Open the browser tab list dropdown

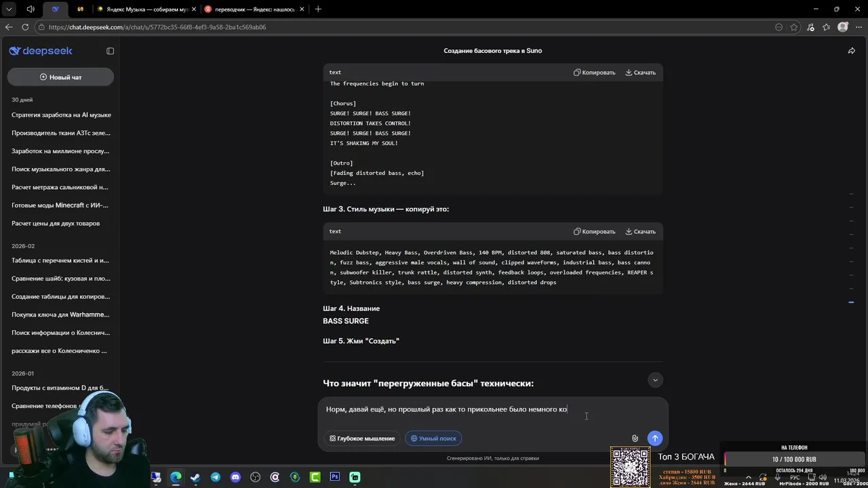(9, 9)
